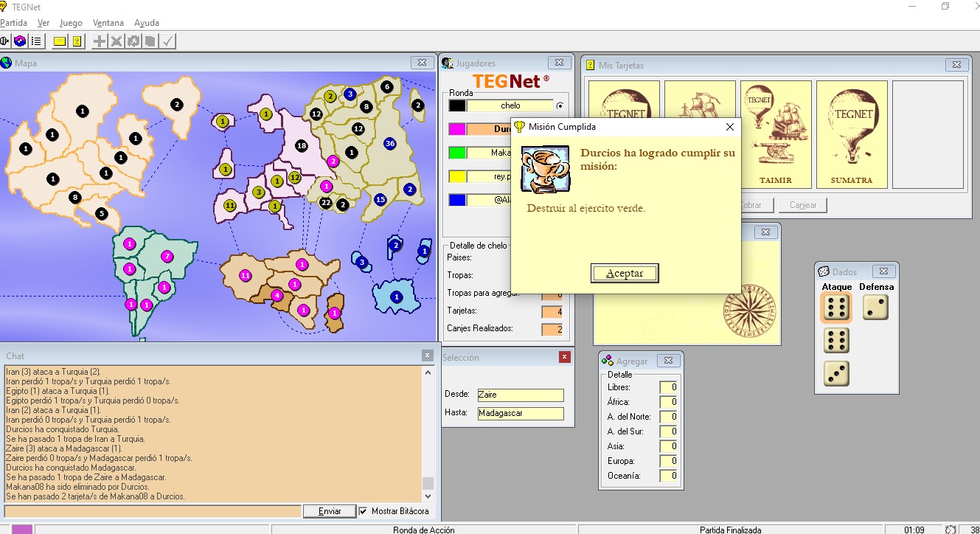Click the chat message input field

153,511
